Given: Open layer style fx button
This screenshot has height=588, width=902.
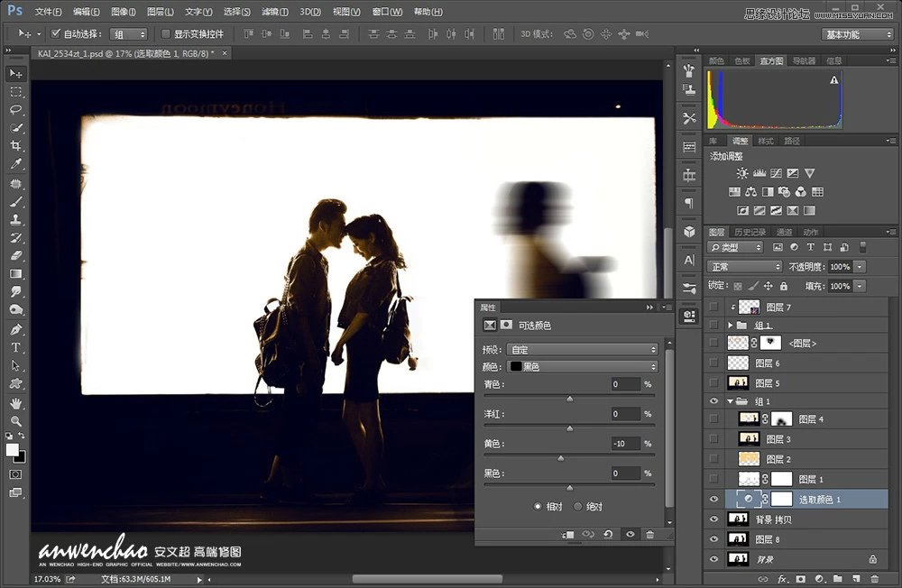Looking at the screenshot, I should click(782, 579).
